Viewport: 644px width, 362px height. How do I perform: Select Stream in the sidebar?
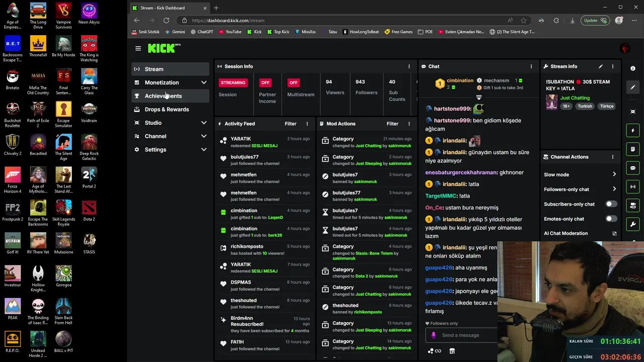[x=171, y=69]
